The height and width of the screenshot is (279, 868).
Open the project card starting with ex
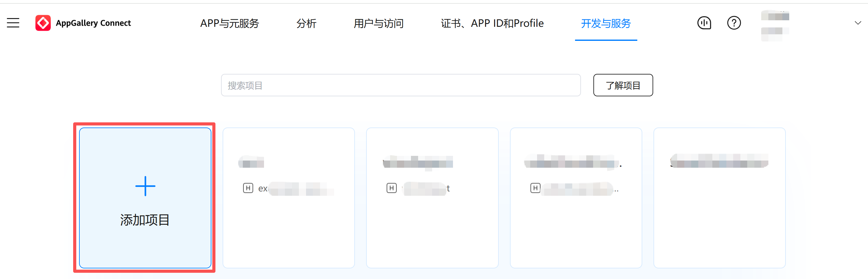288,198
